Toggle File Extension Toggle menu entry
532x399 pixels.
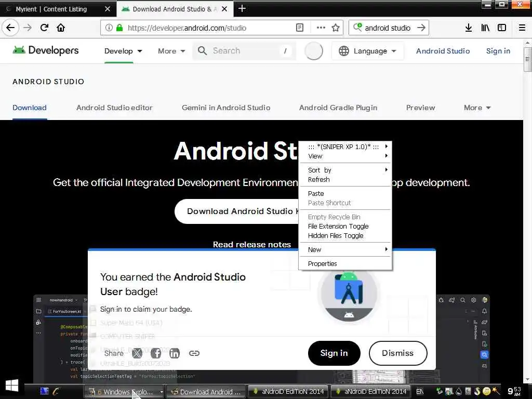[x=345, y=227]
